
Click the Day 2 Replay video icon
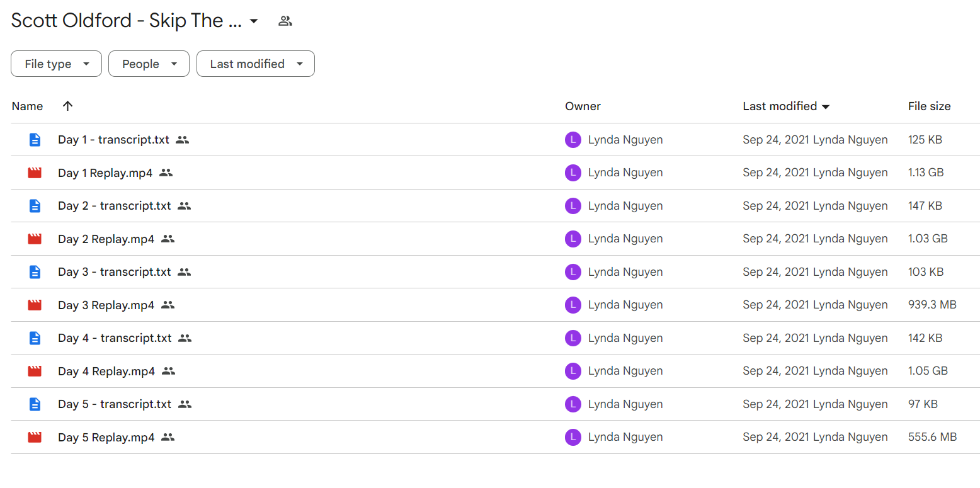tap(35, 239)
